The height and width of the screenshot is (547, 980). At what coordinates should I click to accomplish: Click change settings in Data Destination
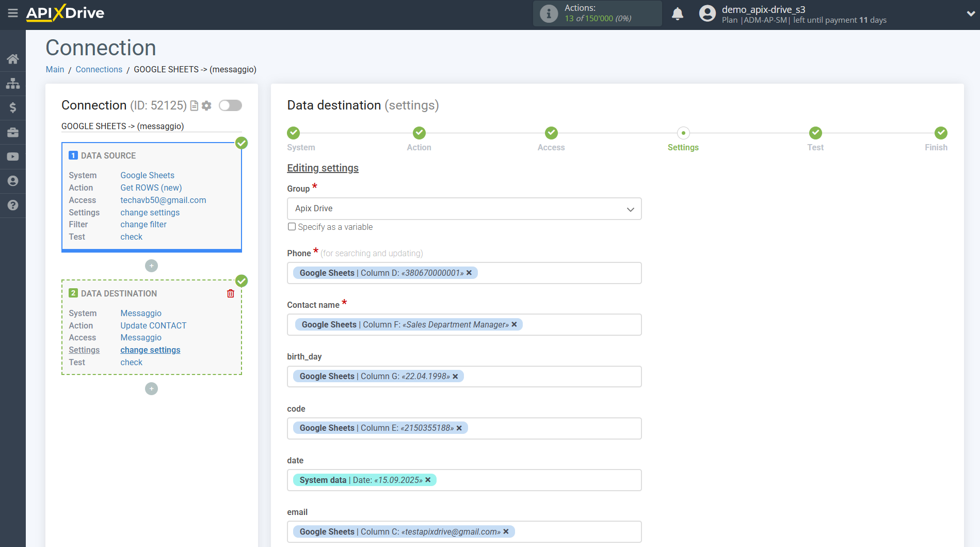coord(150,350)
